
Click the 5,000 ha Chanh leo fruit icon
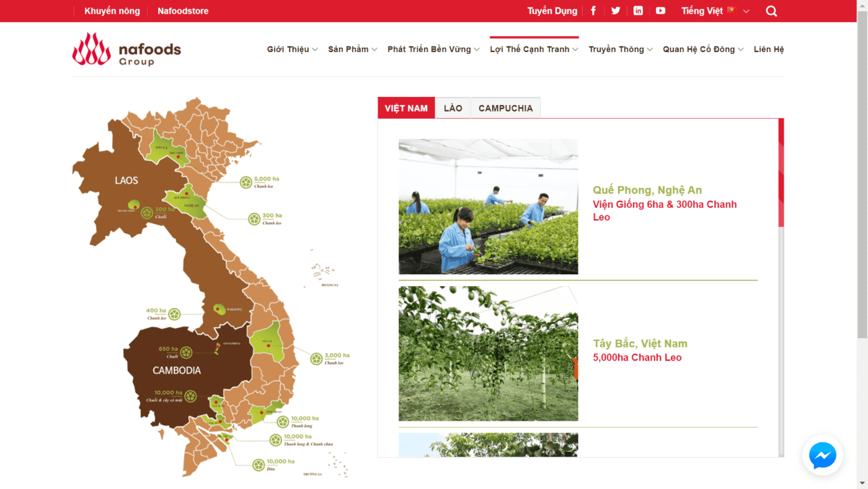pyautogui.click(x=246, y=182)
